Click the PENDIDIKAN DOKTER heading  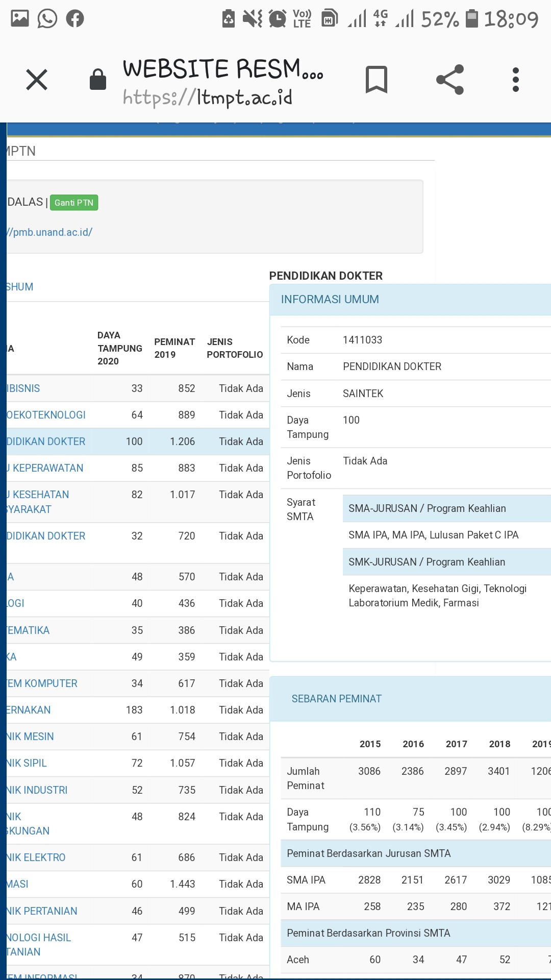[326, 276]
